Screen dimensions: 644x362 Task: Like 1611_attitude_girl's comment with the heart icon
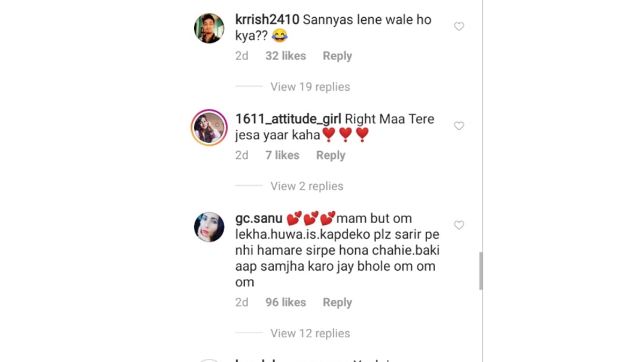click(x=459, y=125)
